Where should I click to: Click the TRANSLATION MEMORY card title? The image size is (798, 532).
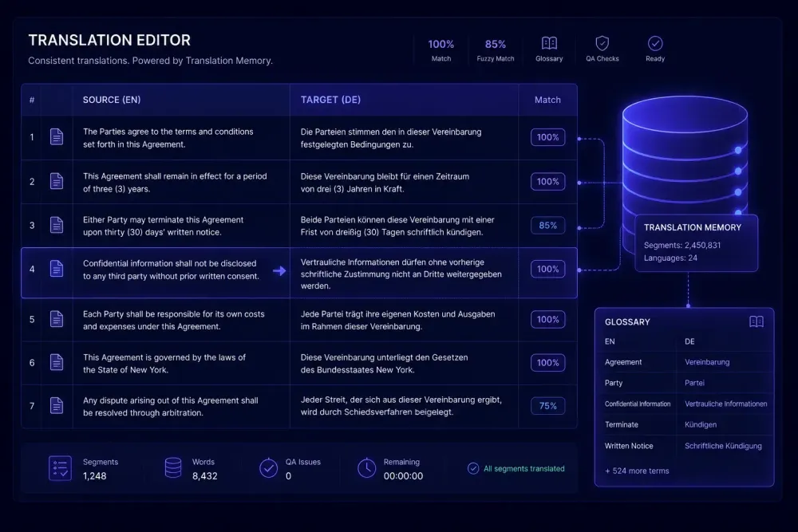pyautogui.click(x=692, y=227)
